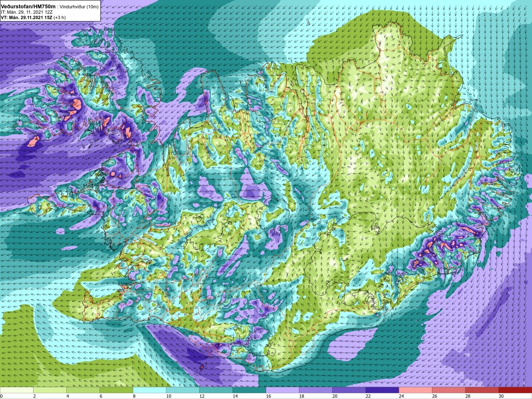Screen dimensions: 532x399
Task: Select the 18–20 purple legend swatch
Action: [316, 390]
